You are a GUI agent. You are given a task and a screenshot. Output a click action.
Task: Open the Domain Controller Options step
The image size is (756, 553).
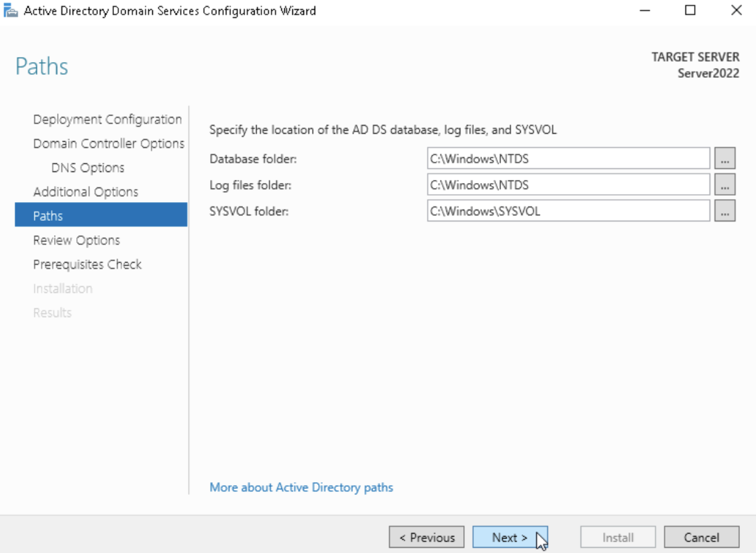(x=108, y=144)
